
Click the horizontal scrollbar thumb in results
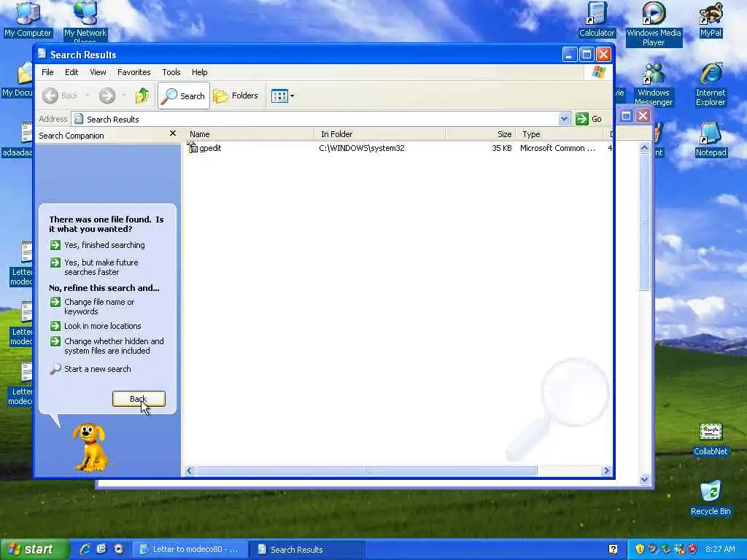pyautogui.click(x=366, y=470)
